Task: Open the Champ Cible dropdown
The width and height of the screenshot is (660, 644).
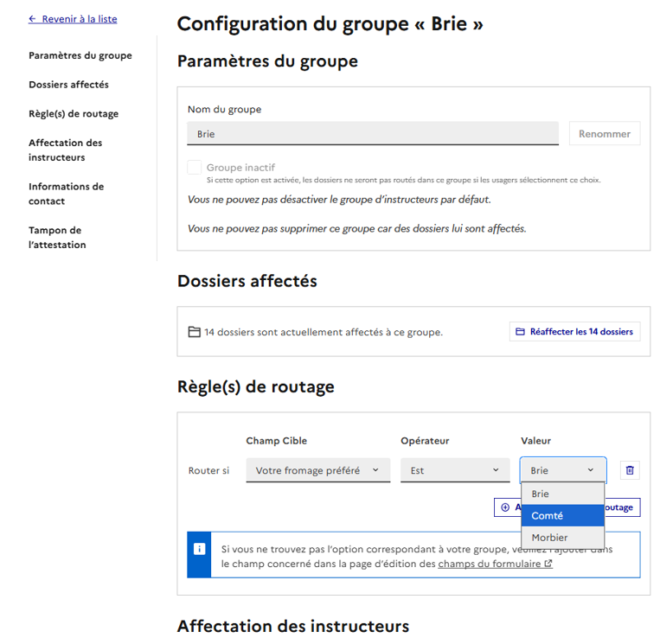Action: [317, 470]
